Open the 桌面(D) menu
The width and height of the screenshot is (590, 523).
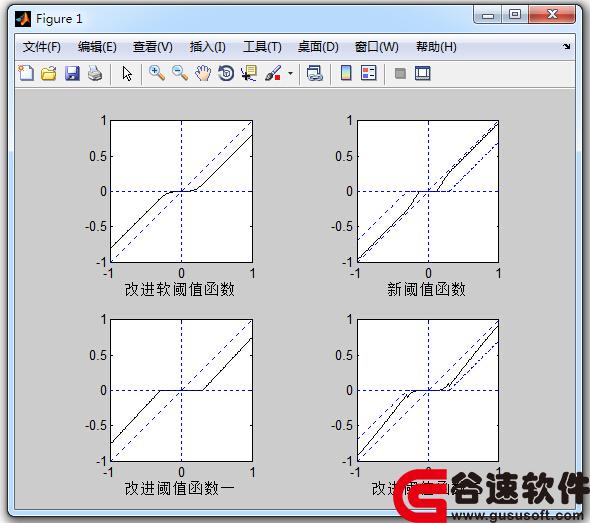(318, 47)
